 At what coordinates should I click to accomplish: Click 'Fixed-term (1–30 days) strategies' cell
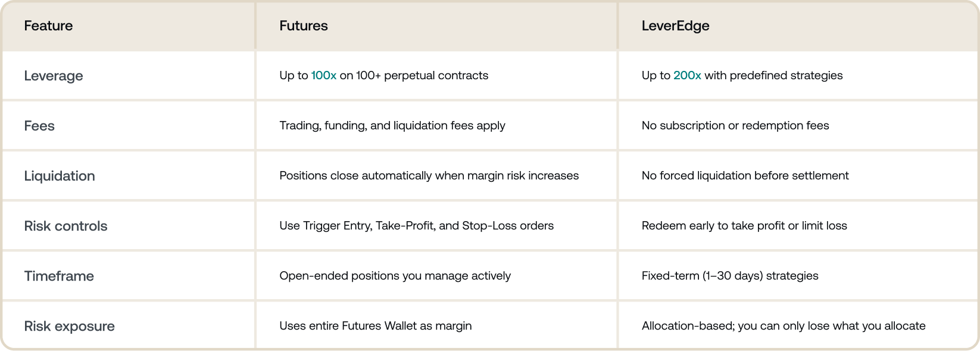click(730, 276)
